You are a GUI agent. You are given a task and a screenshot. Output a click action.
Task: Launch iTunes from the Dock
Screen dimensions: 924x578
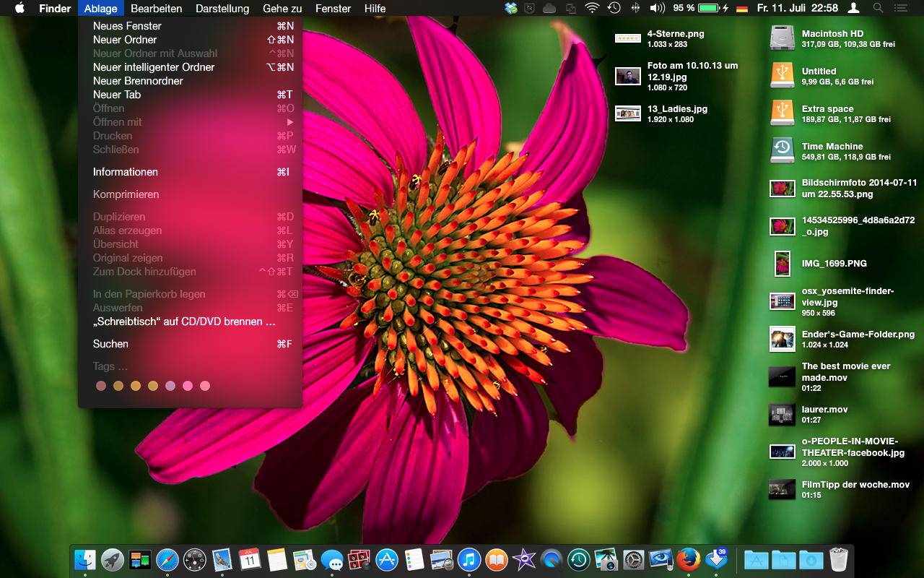click(x=469, y=560)
